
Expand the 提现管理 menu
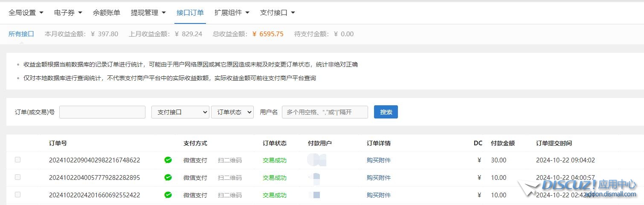point(148,13)
